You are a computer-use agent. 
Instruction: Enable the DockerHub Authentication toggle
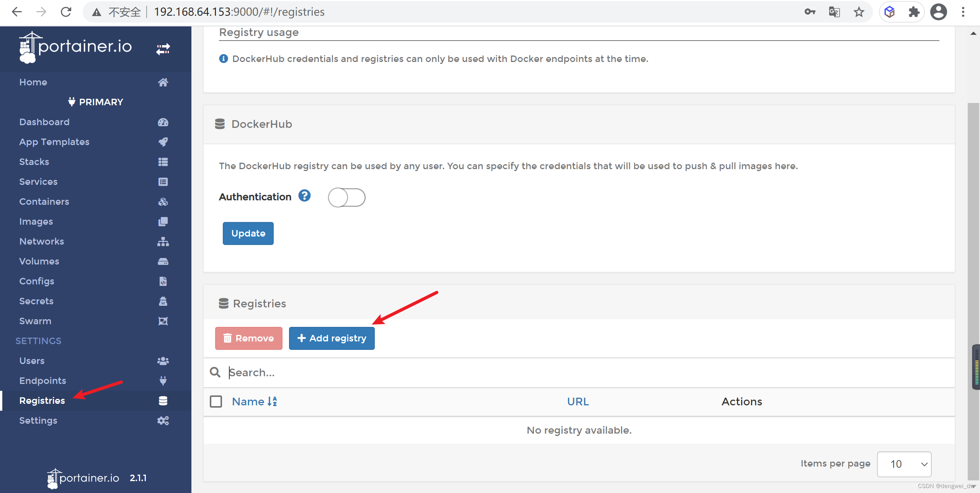click(346, 198)
